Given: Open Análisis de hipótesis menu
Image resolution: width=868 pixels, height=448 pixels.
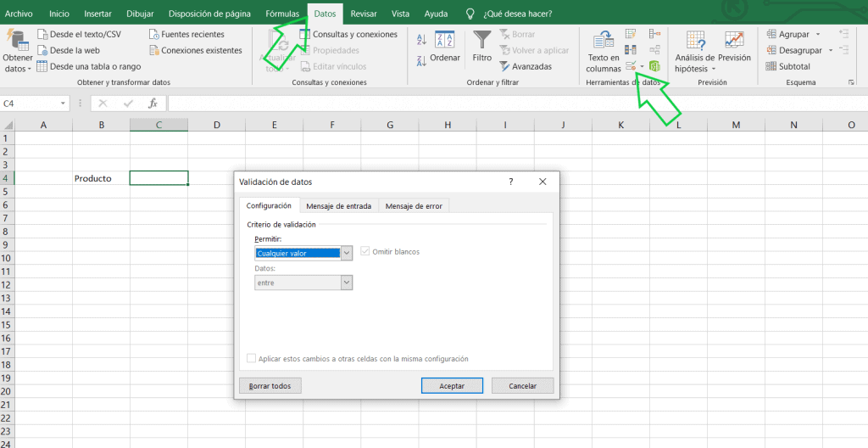Looking at the screenshot, I should coord(695,52).
